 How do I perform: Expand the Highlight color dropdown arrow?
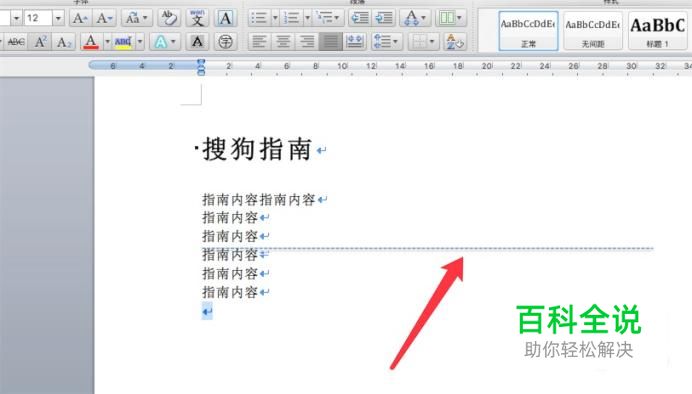point(140,42)
